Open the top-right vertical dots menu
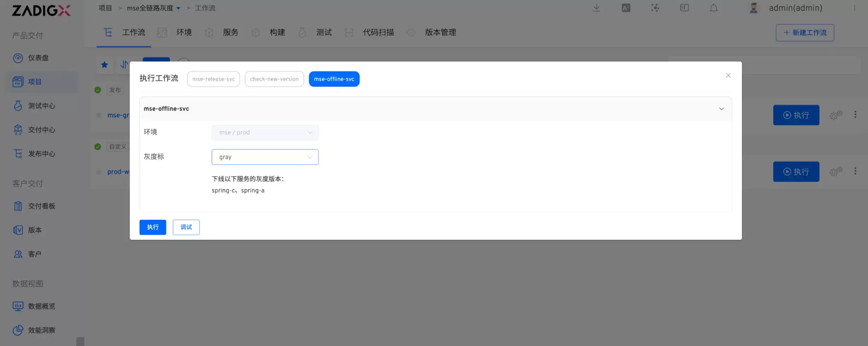The width and height of the screenshot is (868, 346). [x=854, y=8]
